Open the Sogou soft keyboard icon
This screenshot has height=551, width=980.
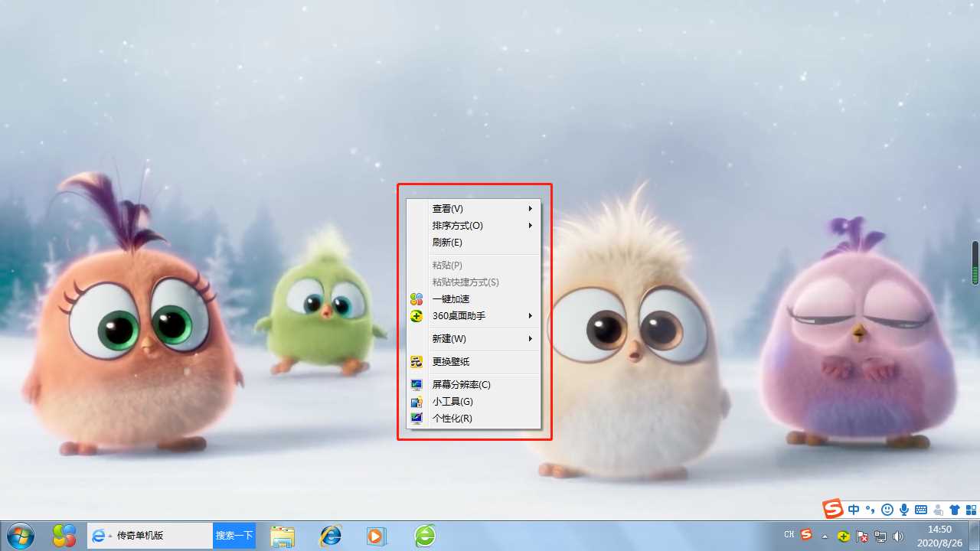click(921, 510)
